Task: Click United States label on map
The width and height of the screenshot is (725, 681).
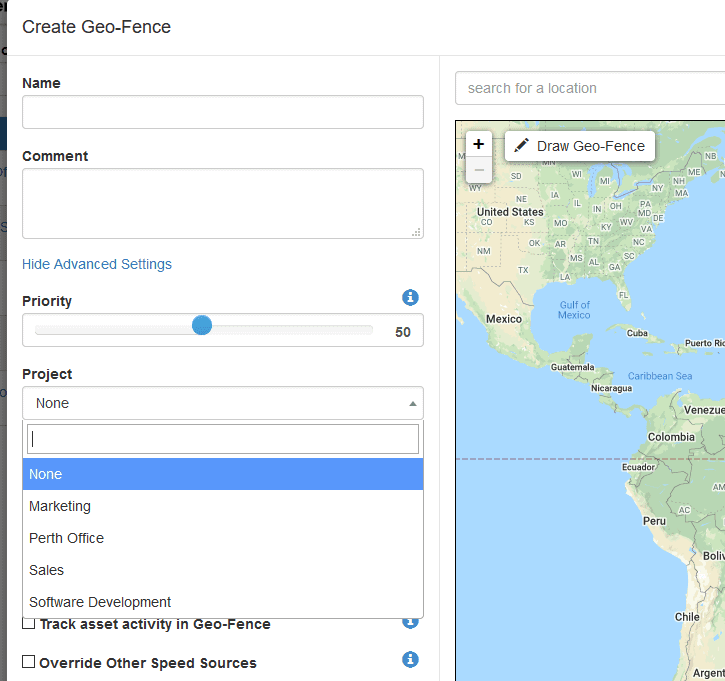Action: (510, 212)
